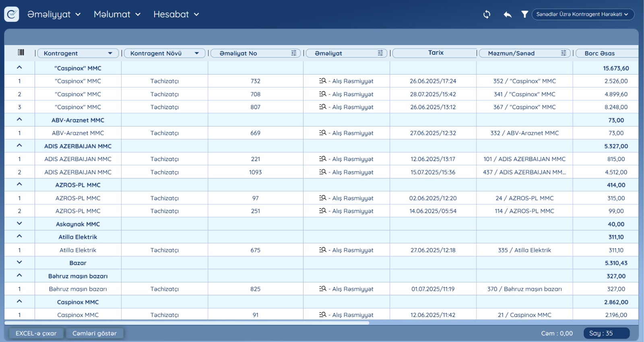Click the EXCEL-ə çıxar button
644x342 pixels.
point(36,333)
